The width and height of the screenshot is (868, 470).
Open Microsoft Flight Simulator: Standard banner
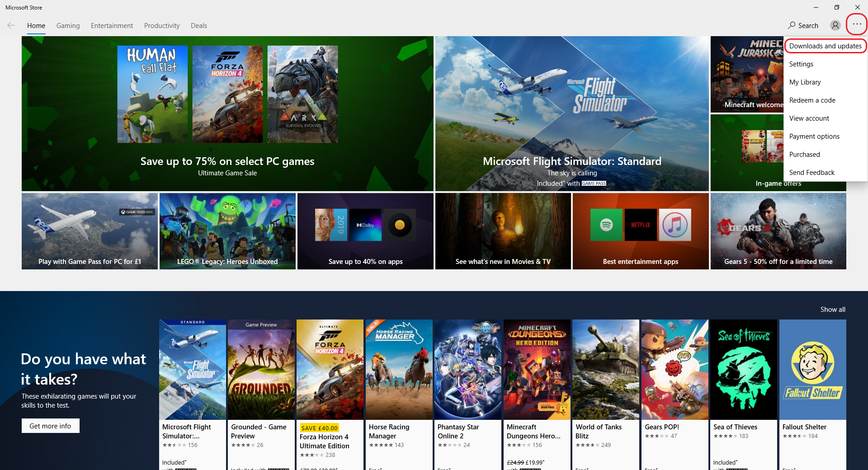[572, 113]
